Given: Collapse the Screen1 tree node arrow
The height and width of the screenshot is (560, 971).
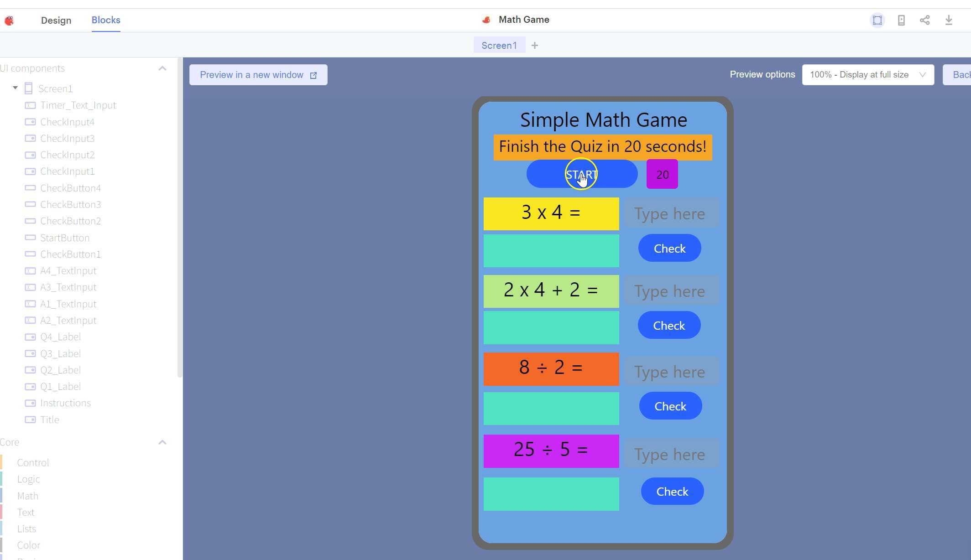Looking at the screenshot, I should click(x=16, y=88).
